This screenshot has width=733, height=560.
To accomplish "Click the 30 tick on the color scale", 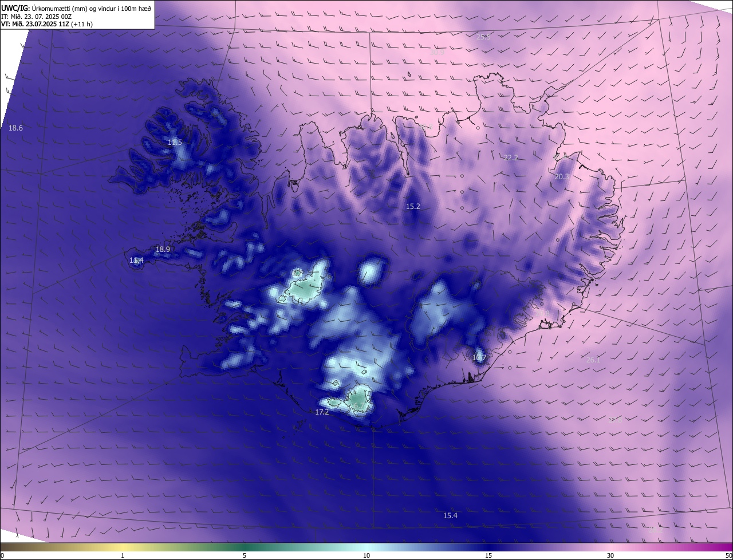I will tap(610, 555).
